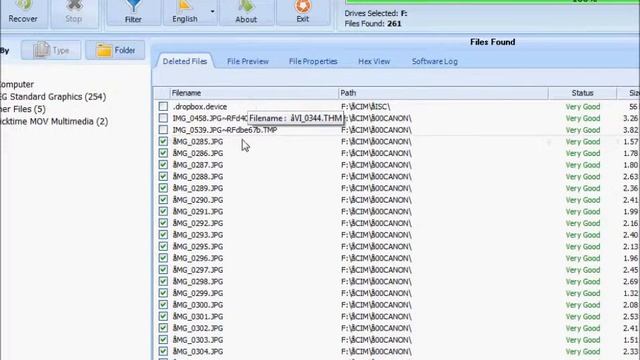Uncheck the MG_0304.JPG checkbox
This screenshot has height=360, width=640.
coord(163,351)
